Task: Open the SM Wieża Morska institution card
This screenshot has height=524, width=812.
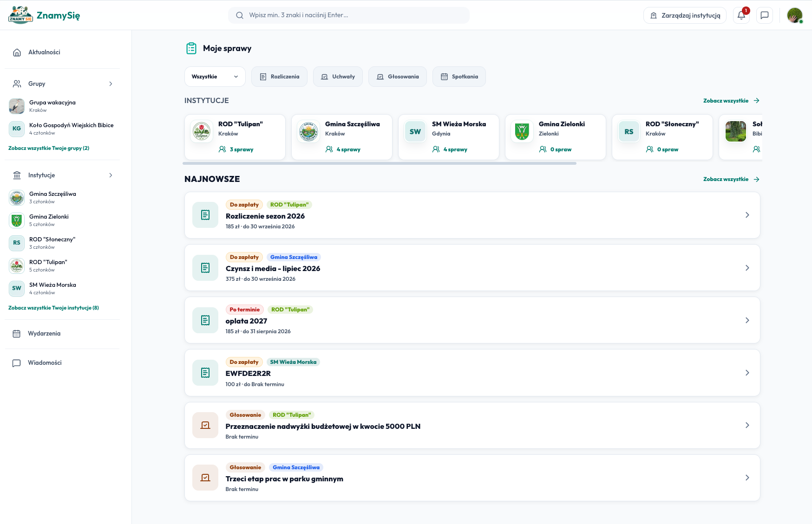Action: [449, 137]
